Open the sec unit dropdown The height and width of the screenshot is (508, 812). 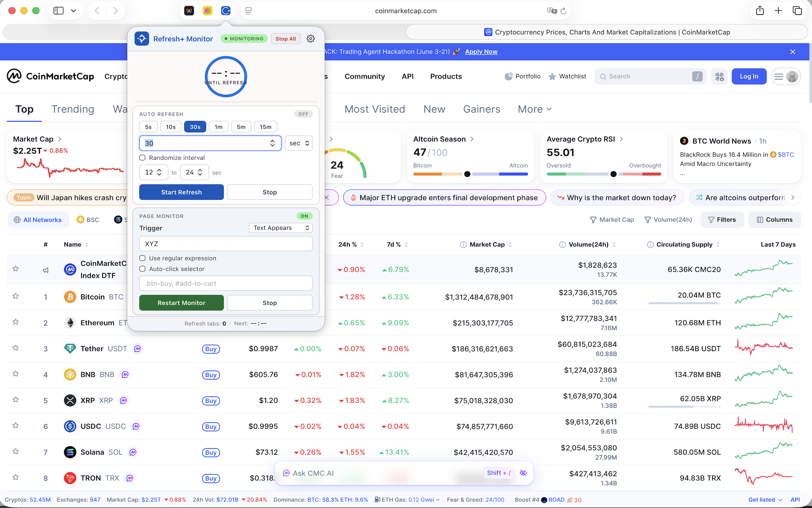click(298, 143)
